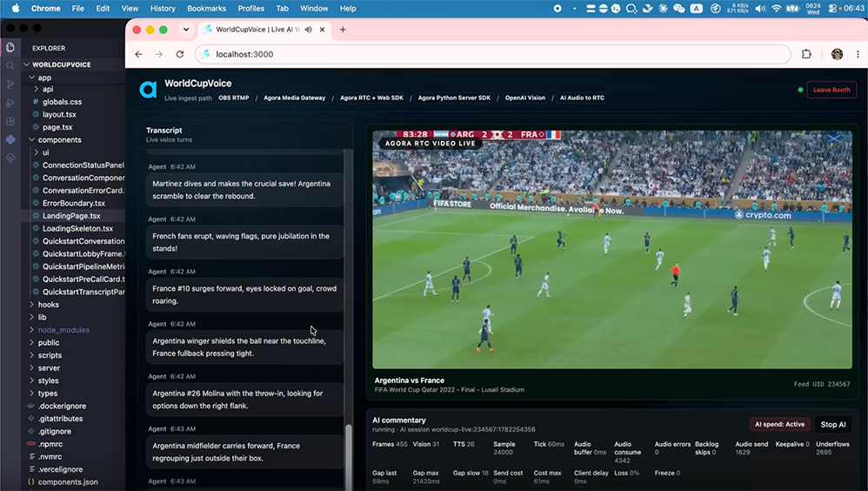
Task: Click the live match video feed
Action: [612, 249]
